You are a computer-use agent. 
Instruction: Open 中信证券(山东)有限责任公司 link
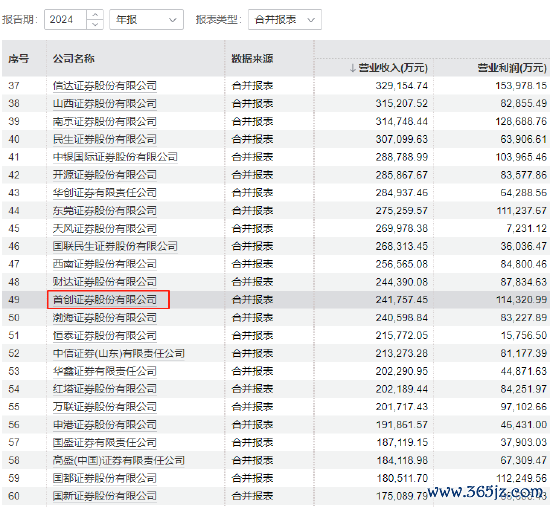(119, 353)
